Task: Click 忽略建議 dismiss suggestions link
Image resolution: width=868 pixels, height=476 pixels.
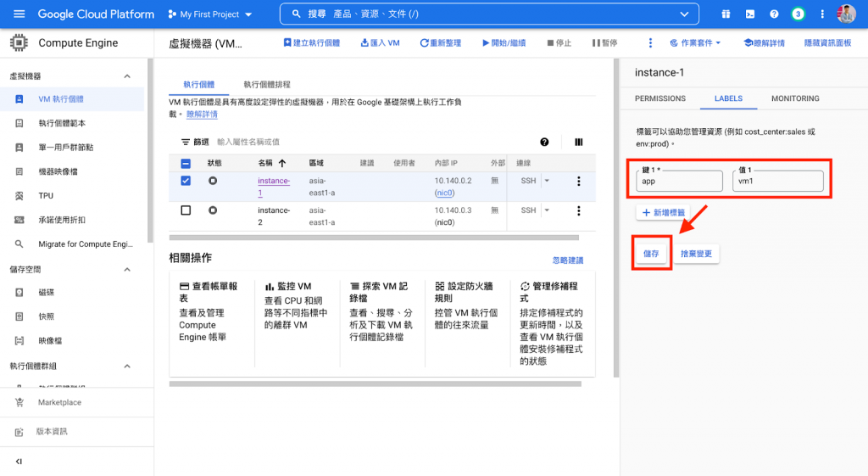Action: 567,260
